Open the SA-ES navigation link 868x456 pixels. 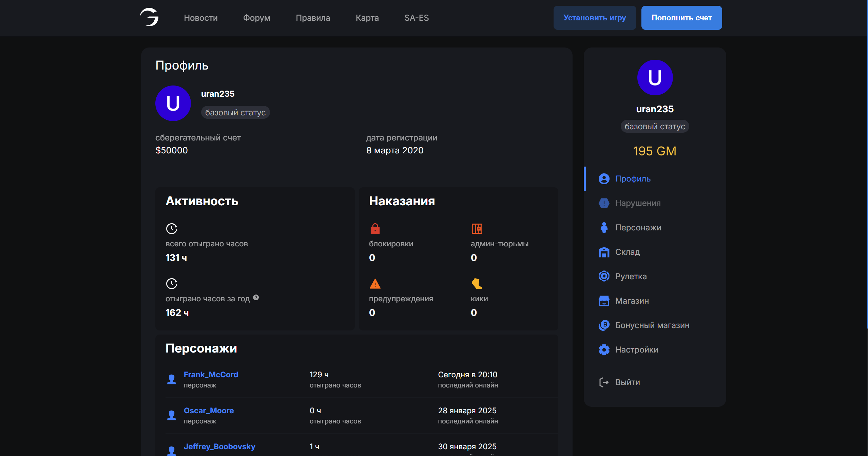pyautogui.click(x=416, y=18)
